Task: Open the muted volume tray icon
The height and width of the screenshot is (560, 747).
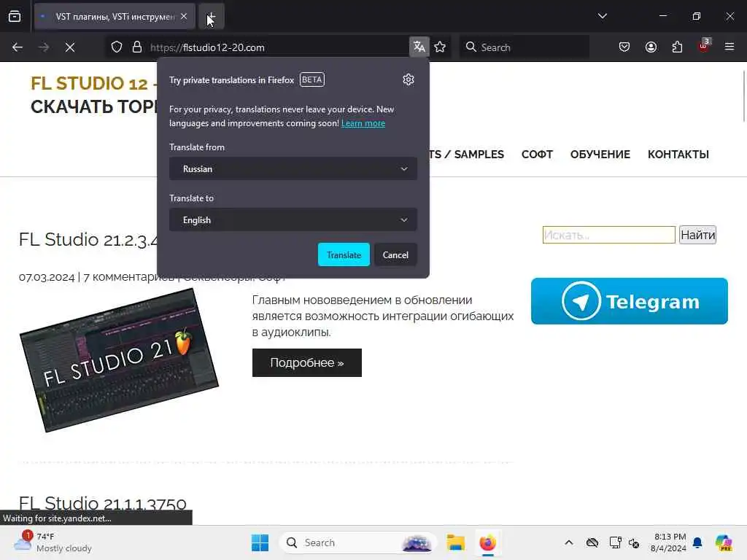Action: click(x=634, y=542)
